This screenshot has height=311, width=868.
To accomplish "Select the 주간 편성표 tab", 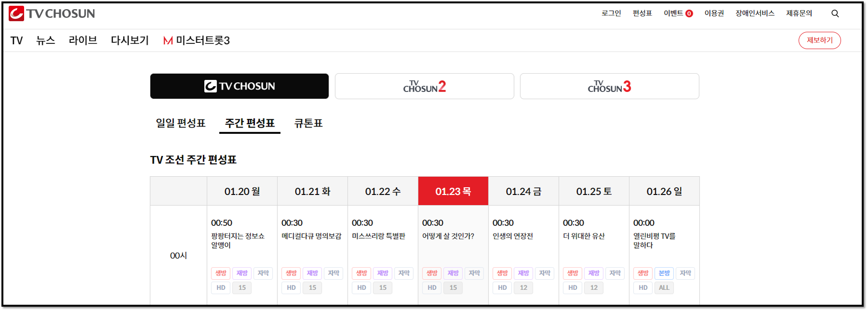I will tap(250, 123).
